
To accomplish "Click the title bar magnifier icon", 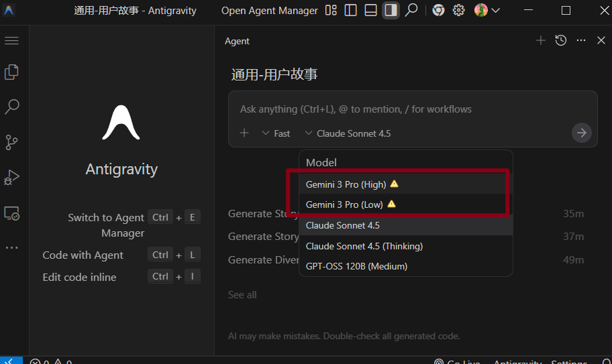I will click(411, 10).
